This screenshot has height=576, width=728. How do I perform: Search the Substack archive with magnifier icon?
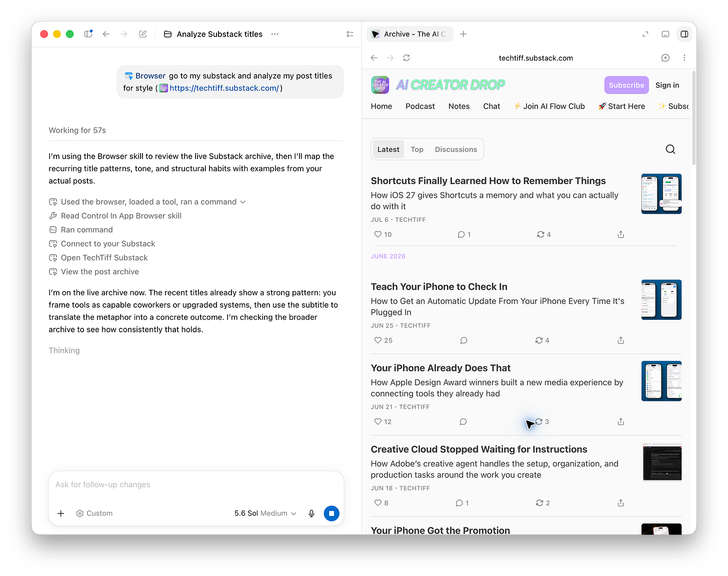pyautogui.click(x=670, y=149)
